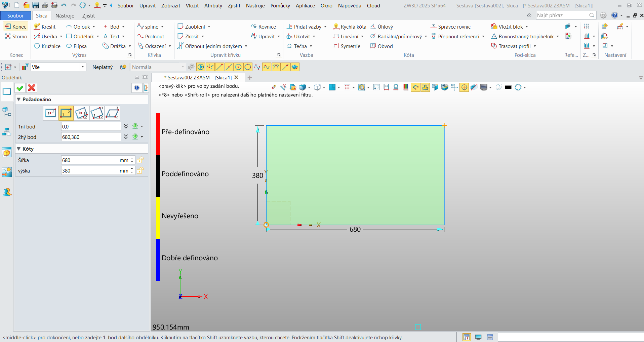Collapse the Kóty section
Screen dimensions: 644x342
19,149
